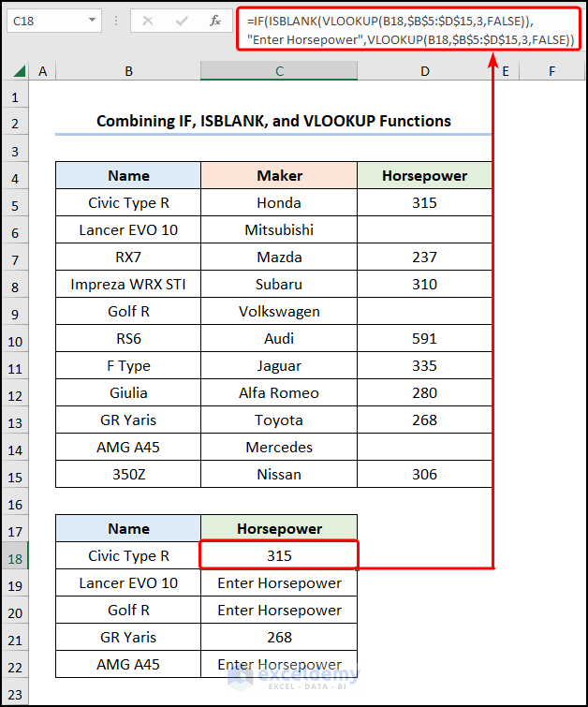Select column B header
588x707 pixels.
coord(128,71)
